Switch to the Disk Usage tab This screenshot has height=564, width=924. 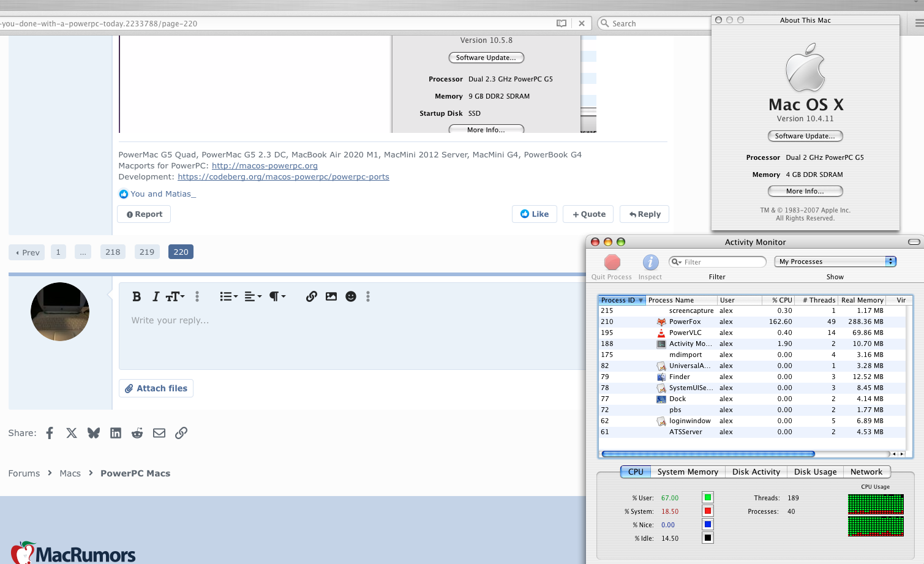(x=815, y=472)
